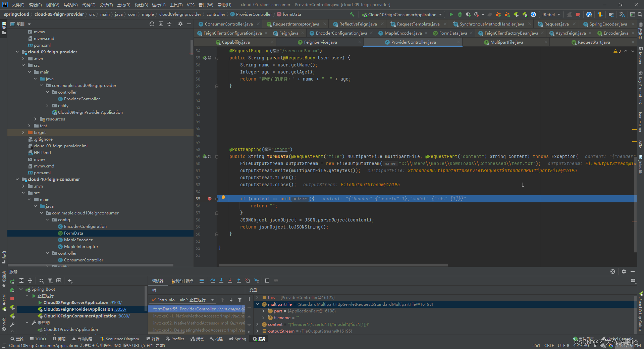
Task: Click the Group By icon in Services
Action: [41, 281]
